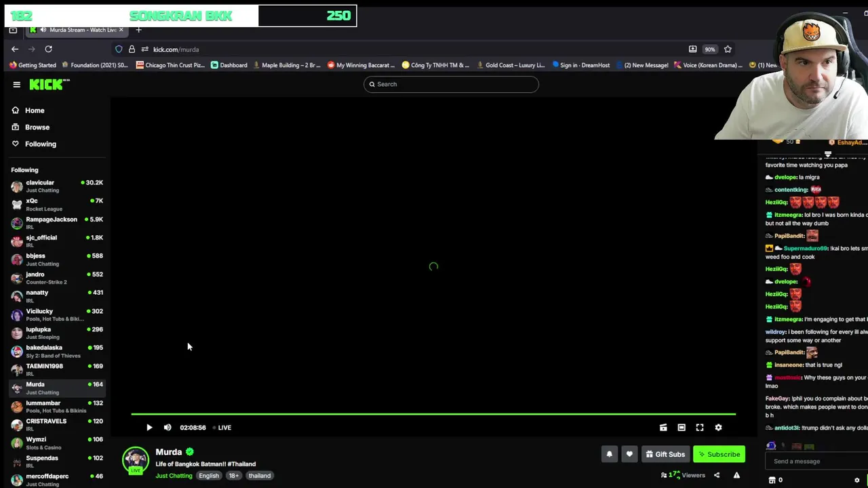
Task: Open Wymzi channel in sidebar
Action: [x=58, y=443]
